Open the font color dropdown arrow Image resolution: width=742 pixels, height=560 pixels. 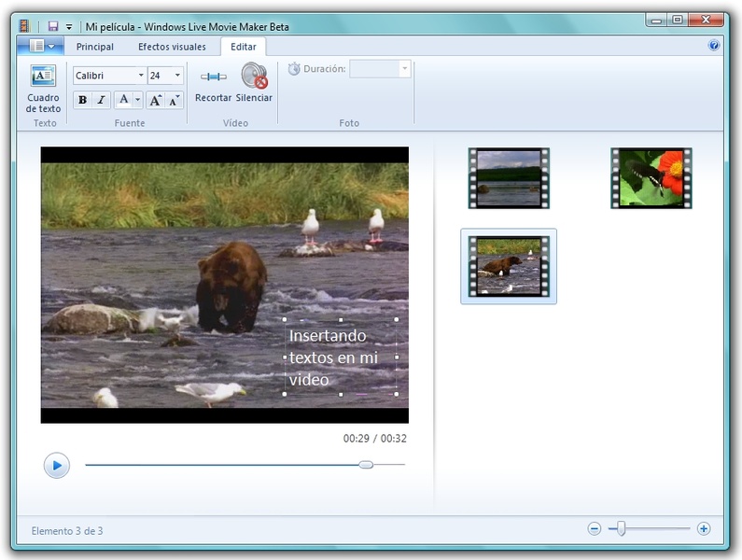(137, 100)
